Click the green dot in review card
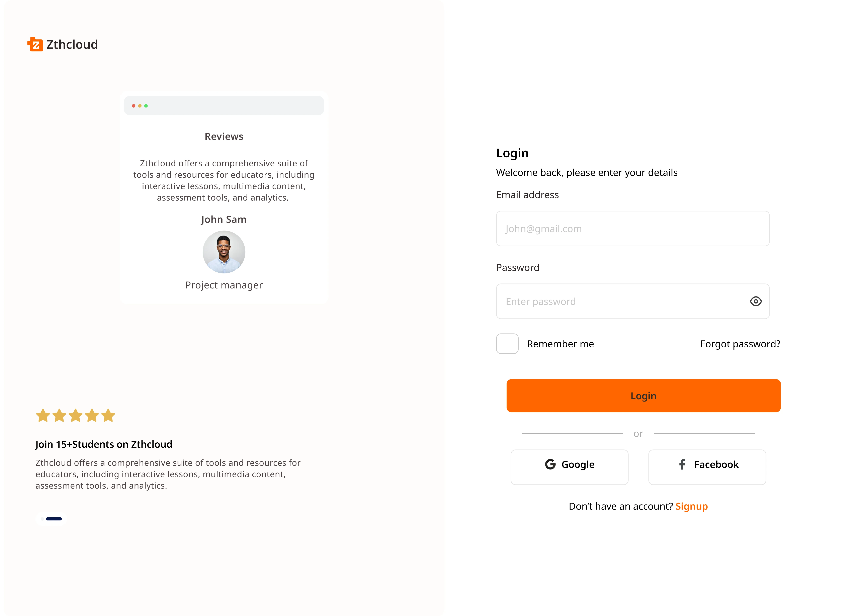Screen dimensions: 866x616 pyautogui.click(x=146, y=106)
